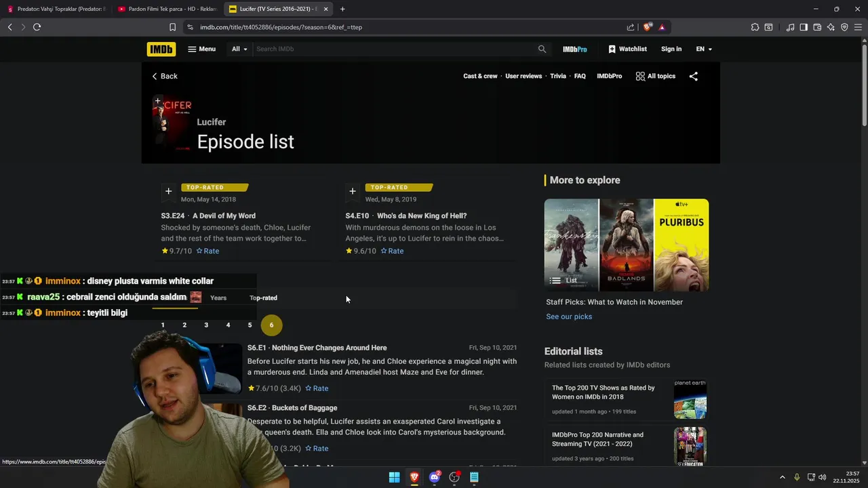The image size is (868, 488).
Task: Toggle the browser sidebar panel
Action: pos(804,27)
